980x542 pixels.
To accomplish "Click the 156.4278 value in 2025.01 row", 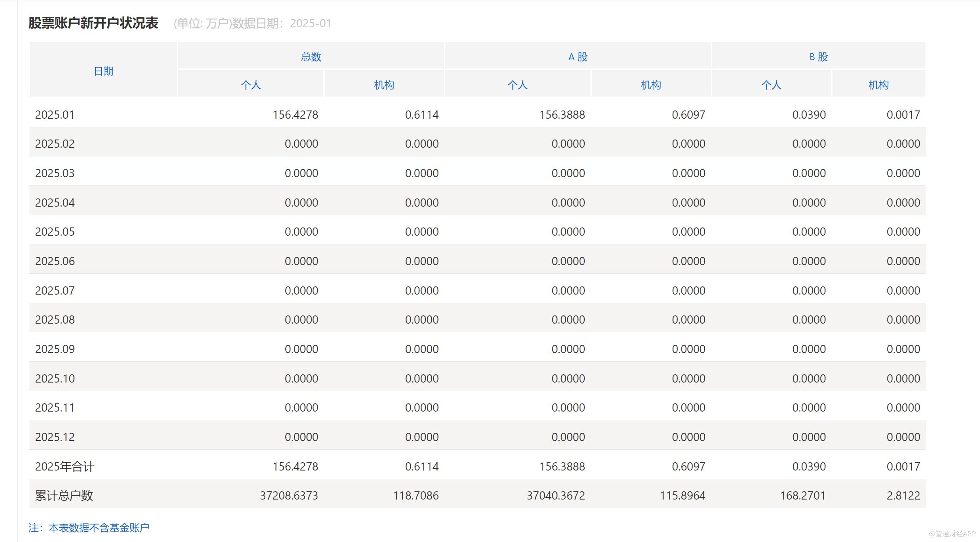I will pyautogui.click(x=295, y=115).
